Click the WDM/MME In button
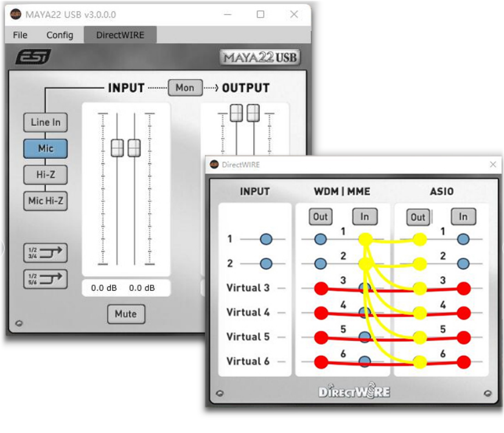504x433 pixels. (x=365, y=217)
